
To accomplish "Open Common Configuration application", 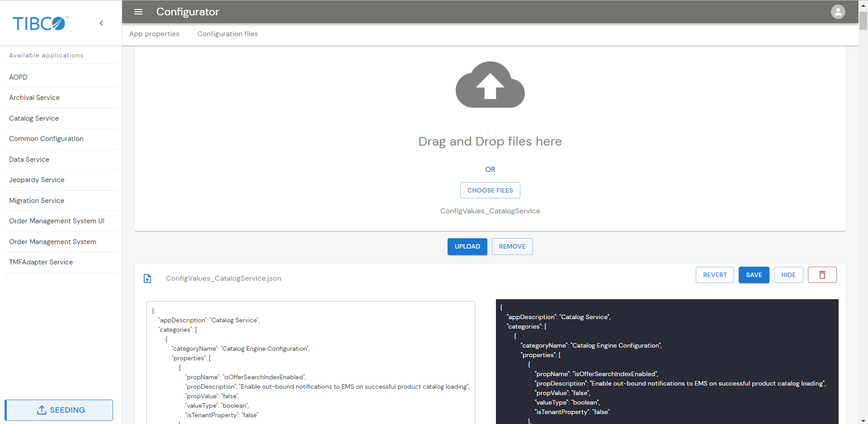I will pyautogui.click(x=61, y=139).
